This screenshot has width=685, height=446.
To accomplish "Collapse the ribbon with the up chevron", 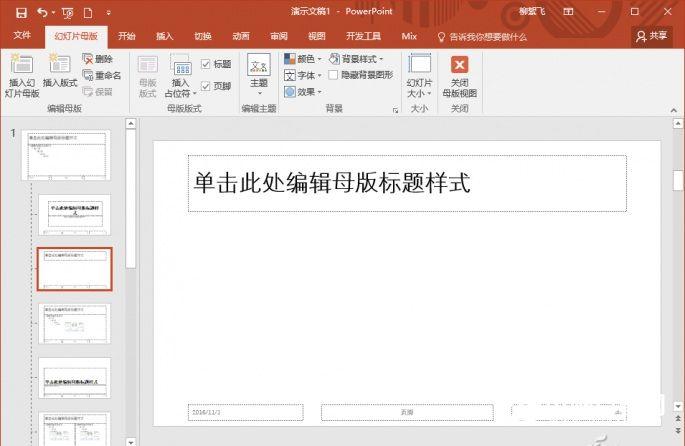I will (674, 110).
